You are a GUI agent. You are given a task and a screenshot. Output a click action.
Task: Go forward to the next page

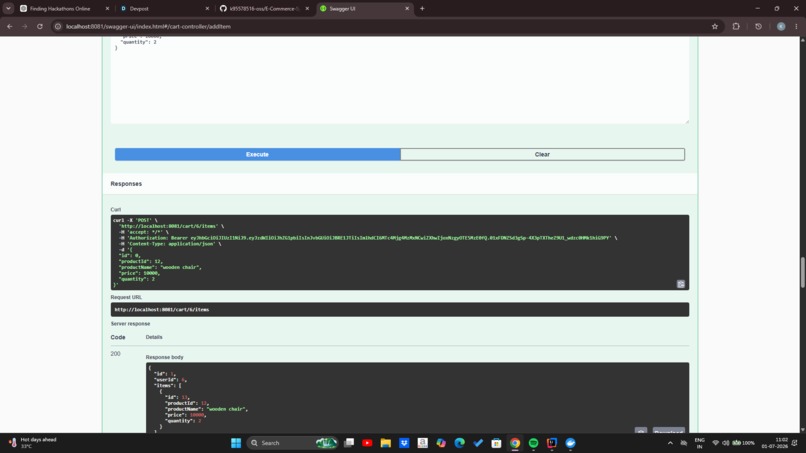[x=25, y=26]
